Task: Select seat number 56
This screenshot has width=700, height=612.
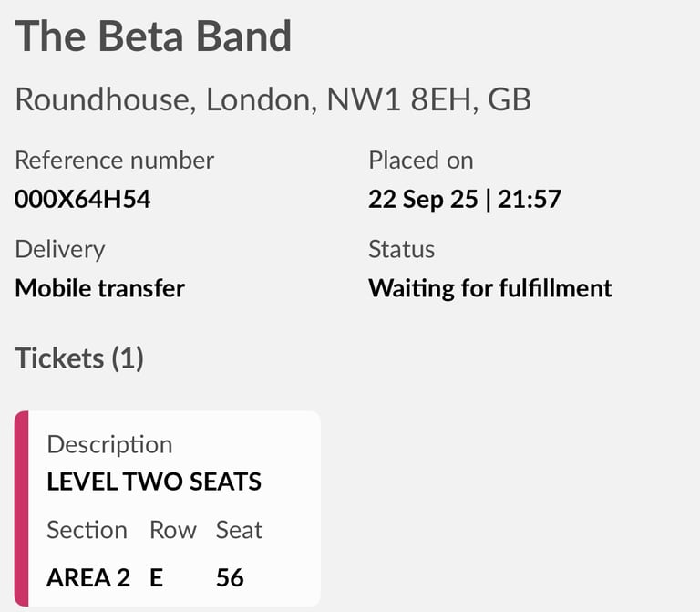Action: pos(230,577)
